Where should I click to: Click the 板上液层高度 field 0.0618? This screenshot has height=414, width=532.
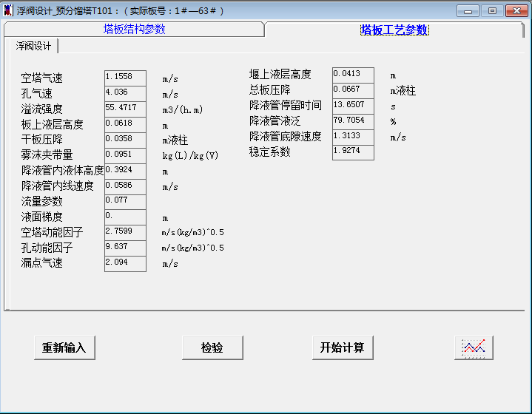click(x=125, y=125)
